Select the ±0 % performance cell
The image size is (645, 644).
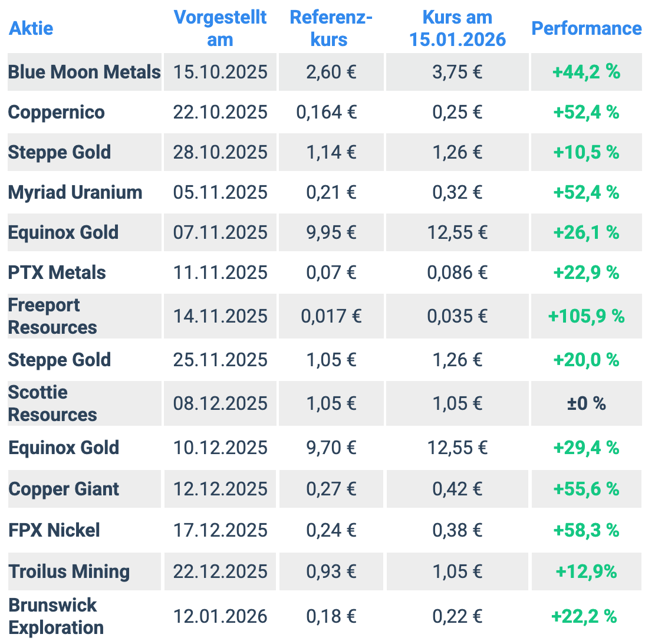click(x=586, y=403)
